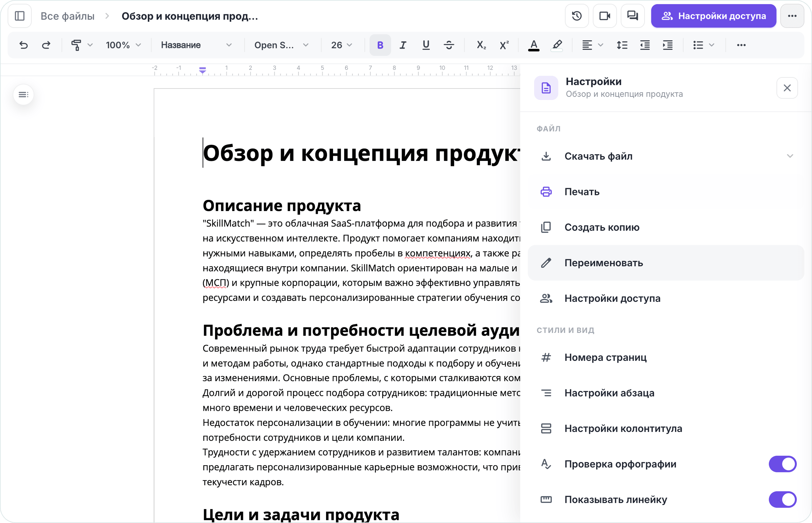
Task: Toggle Показывать линейку switch
Action: coord(783,500)
